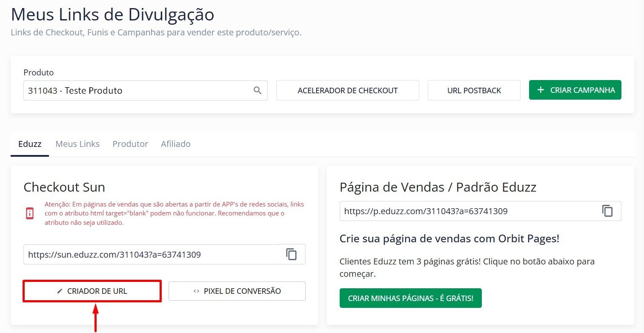Click the code brackets icon on Pixel de Conversão
The height and width of the screenshot is (333, 644).
[196, 292]
